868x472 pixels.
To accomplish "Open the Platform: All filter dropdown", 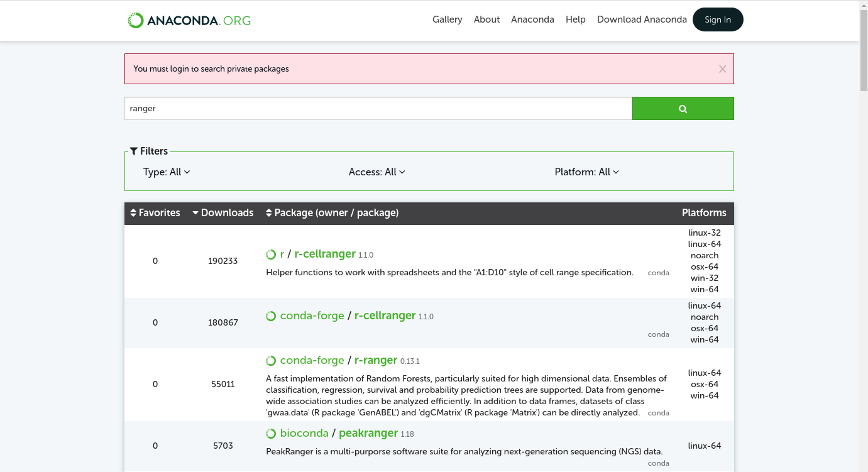I will [x=587, y=172].
